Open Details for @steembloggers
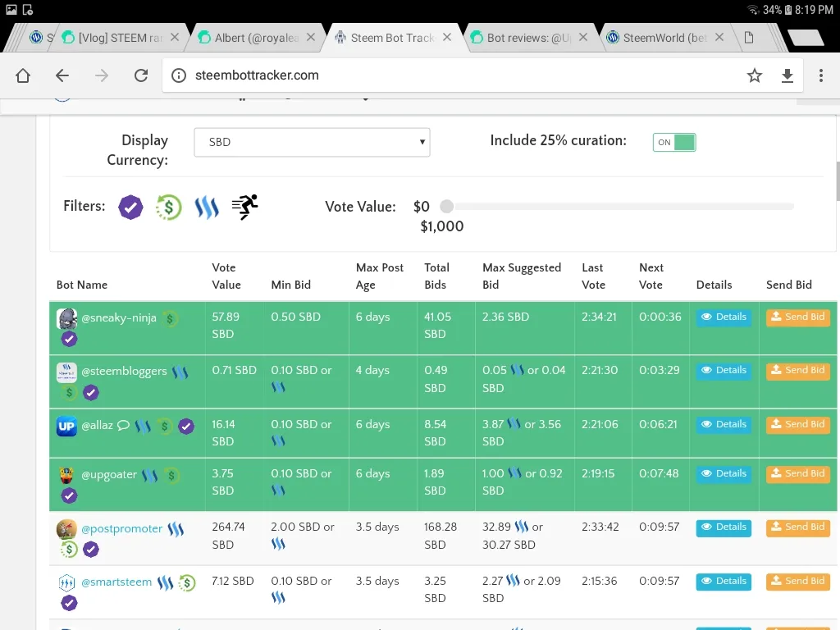Viewport: 840px width, 630px height. click(x=724, y=371)
